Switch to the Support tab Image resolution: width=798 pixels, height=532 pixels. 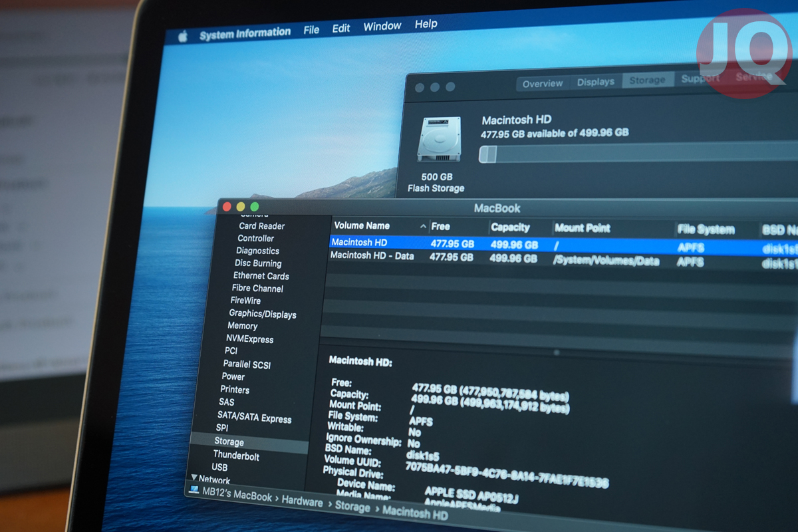[x=700, y=78]
